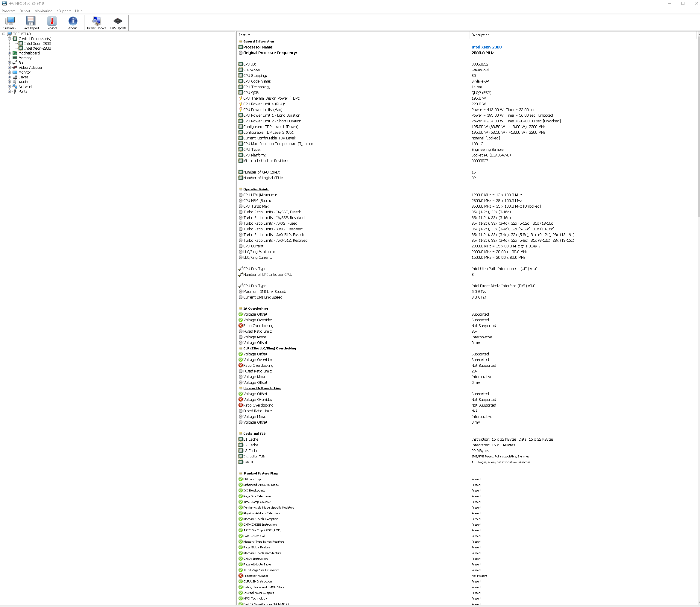Click the HWiNFO64 title bar app icon

(4, 3)
